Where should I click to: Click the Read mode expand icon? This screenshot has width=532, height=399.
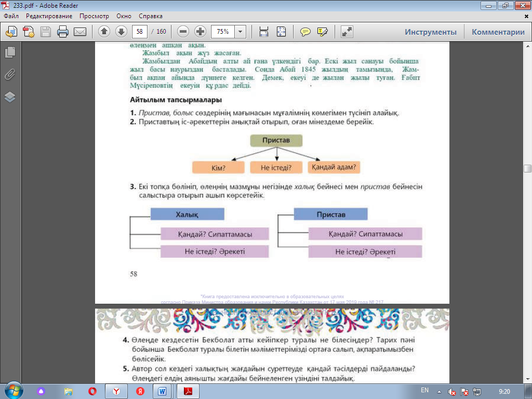click(347, 32)
